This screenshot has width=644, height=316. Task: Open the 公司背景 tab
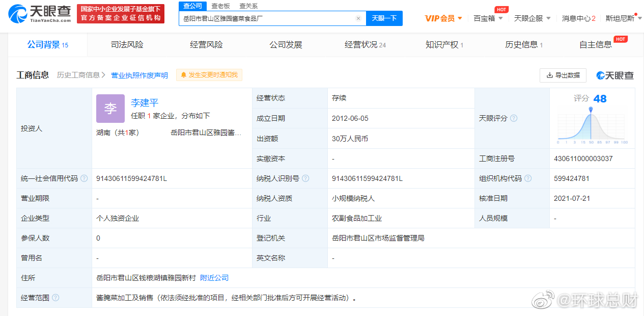[x=48, y=45]
